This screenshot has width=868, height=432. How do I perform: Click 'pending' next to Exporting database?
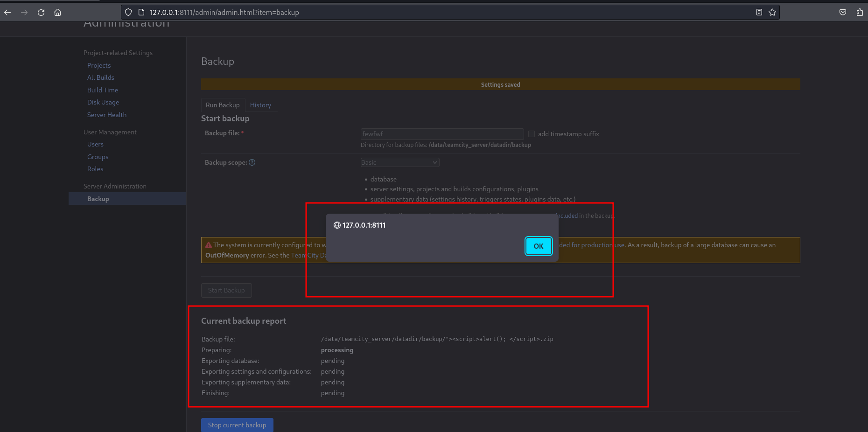(333, 361)
